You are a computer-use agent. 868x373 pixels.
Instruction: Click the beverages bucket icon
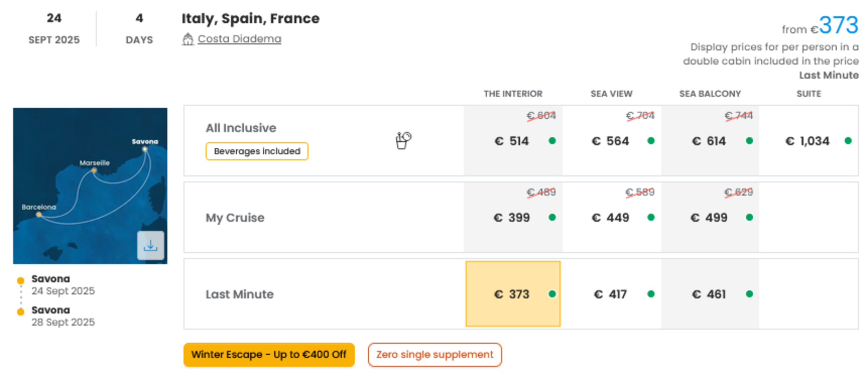[403, 140]
